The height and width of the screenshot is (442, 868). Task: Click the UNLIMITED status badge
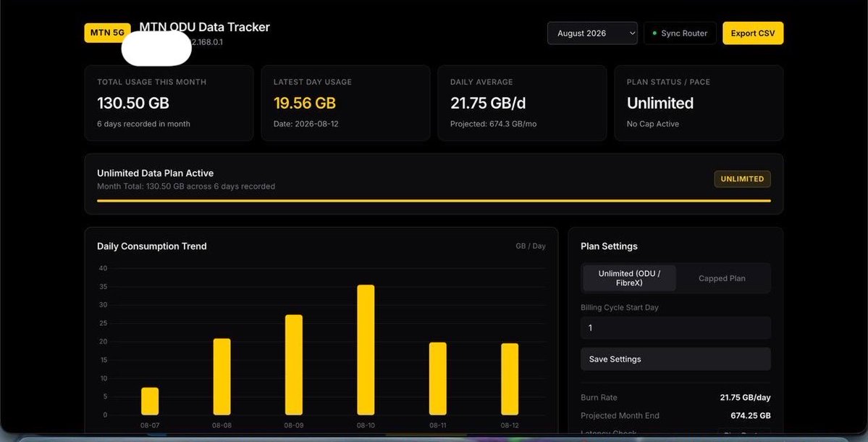click(742, 179)
